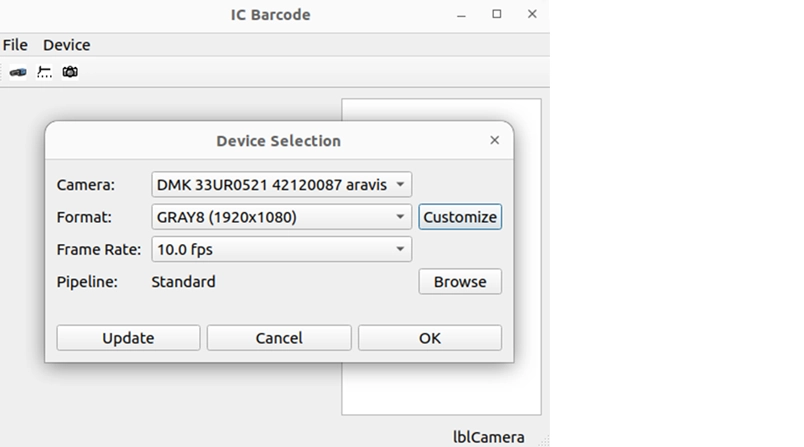Click the Device Selection title bar
The height and width of the screenshot is (447, 804).
point(278,141)
